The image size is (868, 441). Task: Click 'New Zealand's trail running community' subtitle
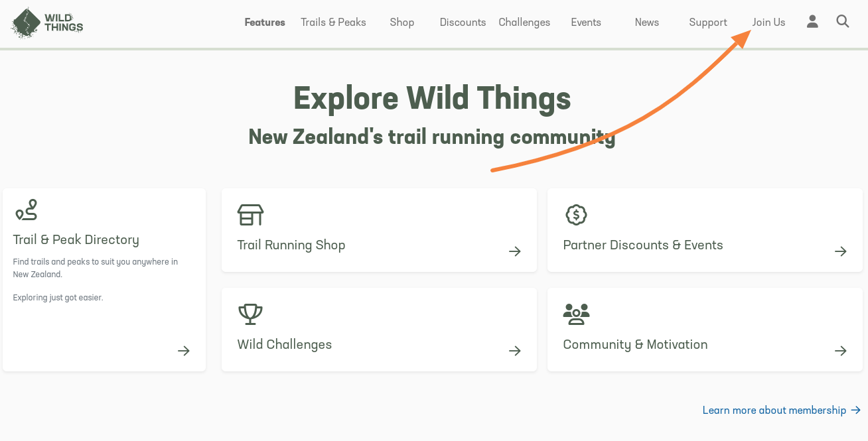coord(432,137)
